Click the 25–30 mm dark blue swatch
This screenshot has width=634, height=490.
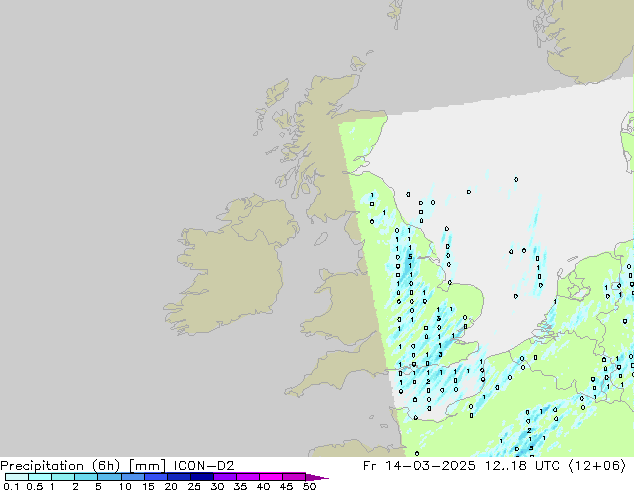(202, 477)
